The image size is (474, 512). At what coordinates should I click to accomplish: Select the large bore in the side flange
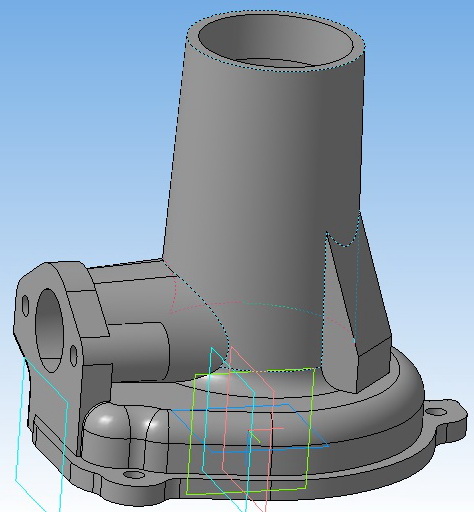49,330
